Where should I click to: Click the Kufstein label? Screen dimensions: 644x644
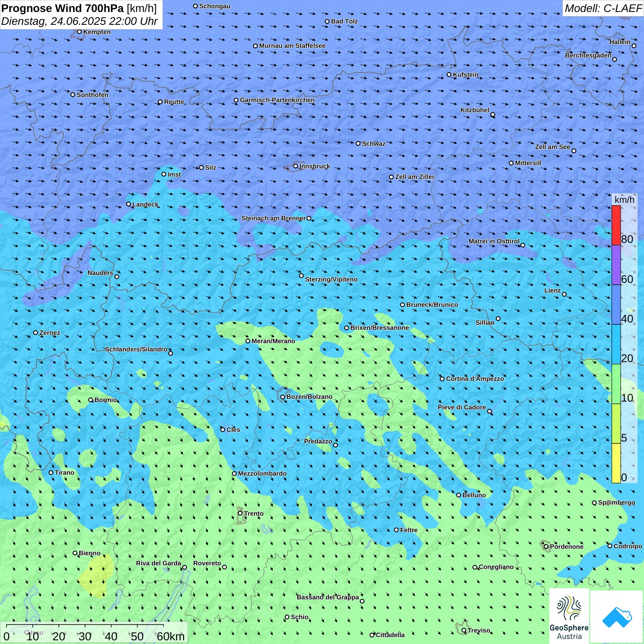tap(466, 75)
